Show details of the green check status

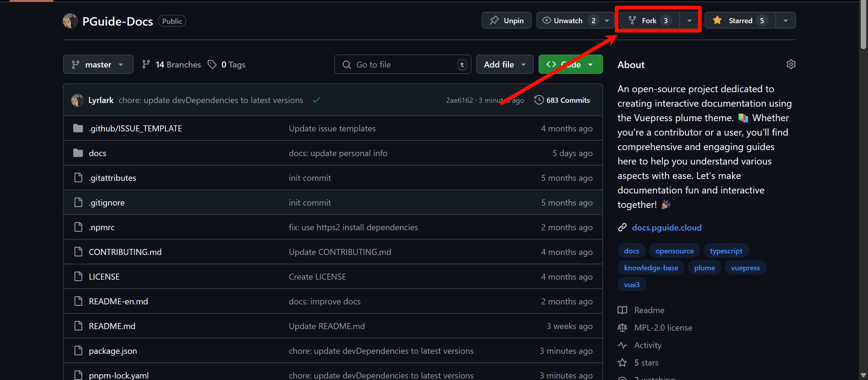tap(316, 100)
